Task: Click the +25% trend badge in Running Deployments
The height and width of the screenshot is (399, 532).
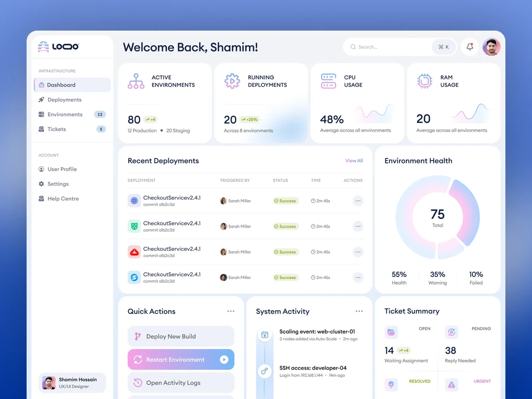Action: click(249, 119)
